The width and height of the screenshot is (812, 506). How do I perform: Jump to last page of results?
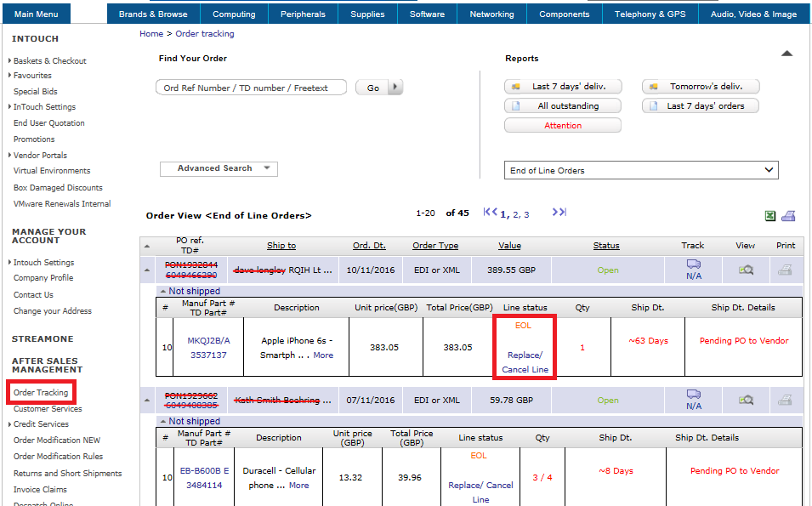559,213
